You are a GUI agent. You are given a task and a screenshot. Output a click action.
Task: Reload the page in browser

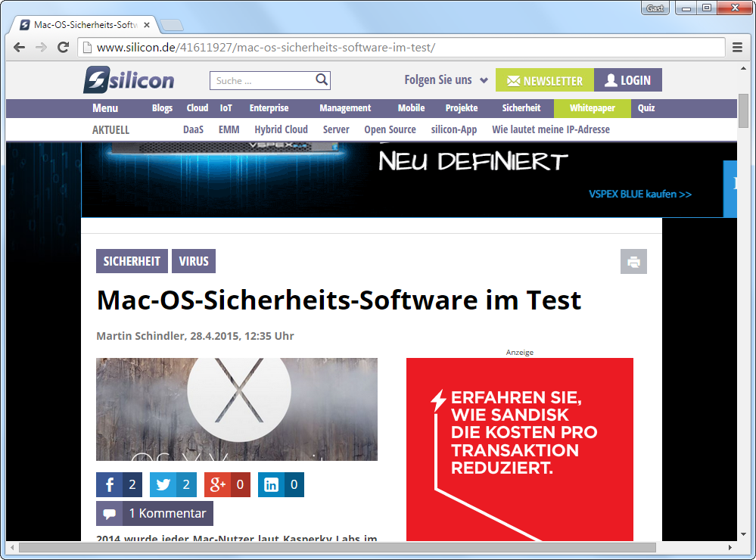tap(64, 48)
